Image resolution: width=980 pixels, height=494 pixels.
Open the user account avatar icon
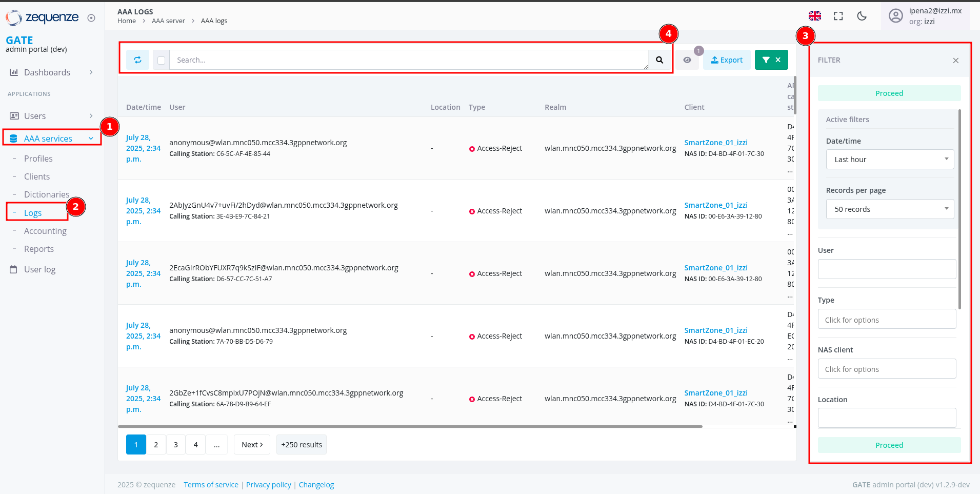(895, 16)
